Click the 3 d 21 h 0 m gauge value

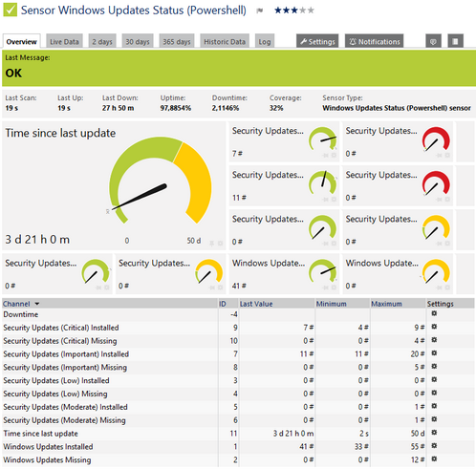coord(37,239)
